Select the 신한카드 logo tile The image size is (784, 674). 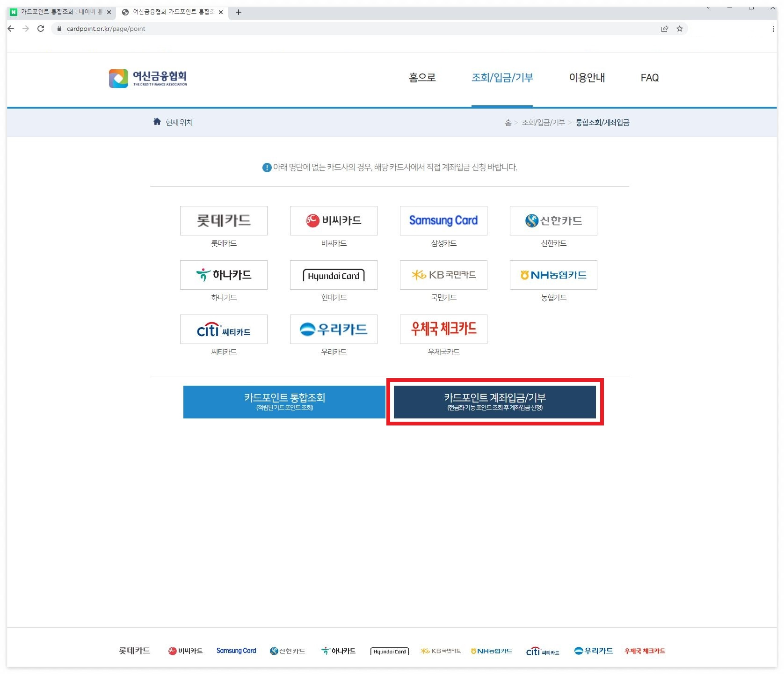tap(553, 220)
